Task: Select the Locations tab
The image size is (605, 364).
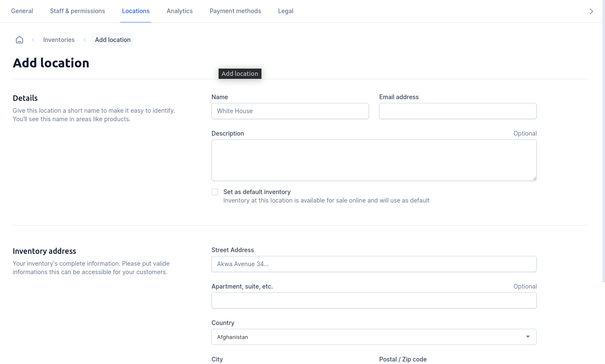Action: 136,11
